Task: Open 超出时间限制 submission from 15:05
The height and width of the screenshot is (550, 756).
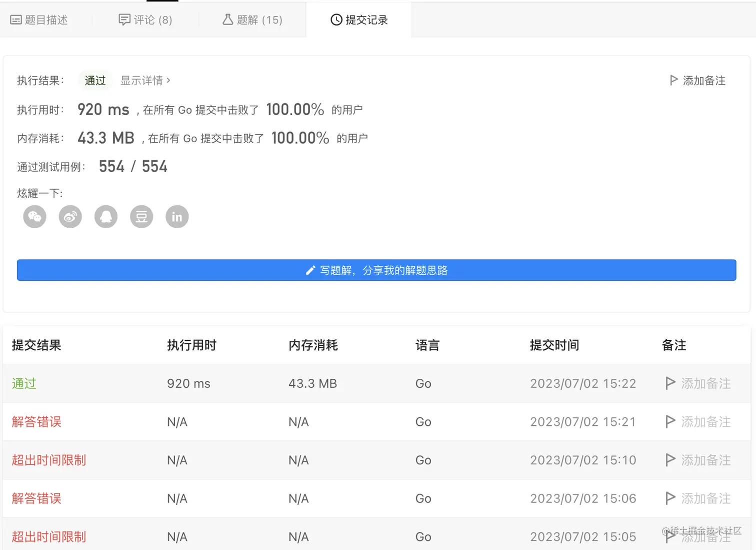Action: pos(49,536)
